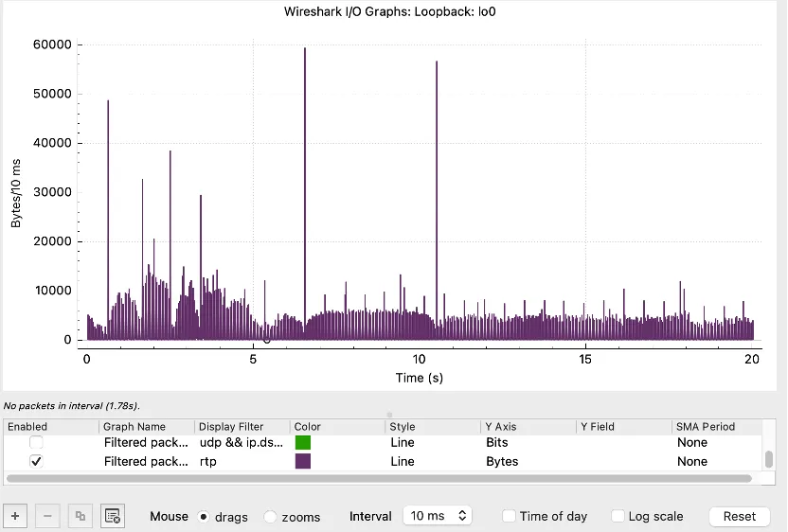Remove selected graph with minus button
The width and height of the screenshot is (788, 532).
[x=47, y=516]
